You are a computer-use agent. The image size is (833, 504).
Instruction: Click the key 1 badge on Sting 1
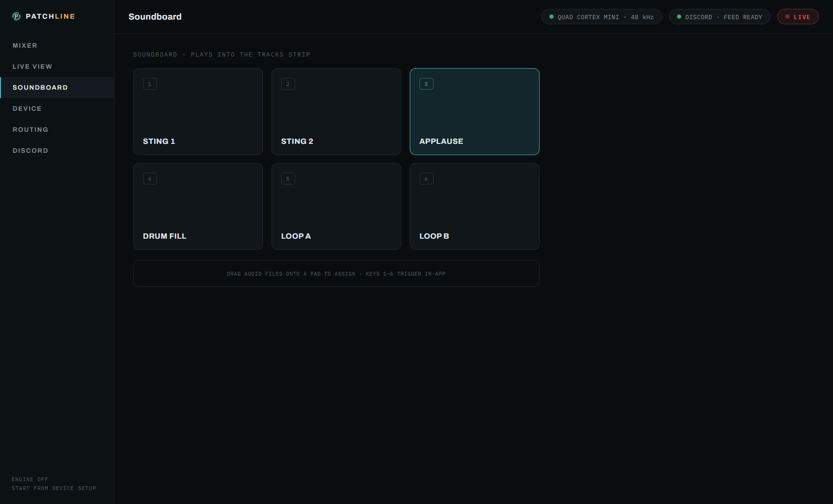(x=150, y=84)
